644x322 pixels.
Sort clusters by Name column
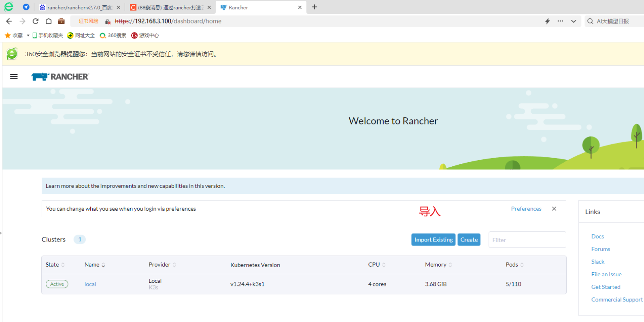[95, 265]
